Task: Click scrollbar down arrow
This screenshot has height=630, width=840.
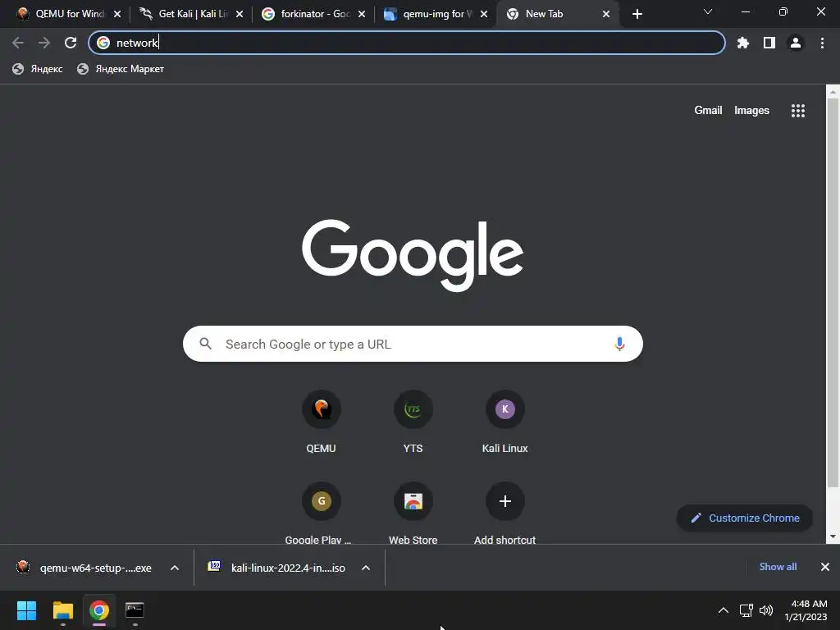Action: [x=833, y=536]
